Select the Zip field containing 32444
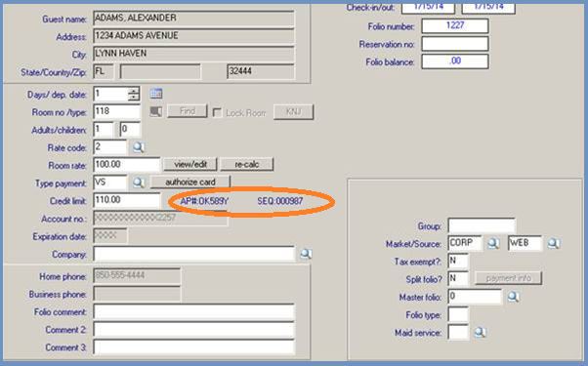Image resolution: width=588 pixels, height=366 pixels. [x=261, y=71]
